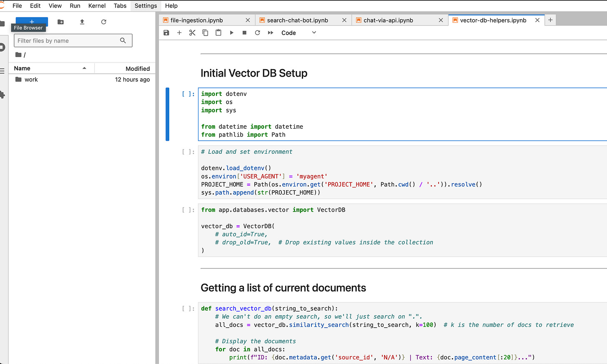The width and height of the screenshot is (607, 364).
Task: Copy the selected cell
Action: [x=205, y=33]
